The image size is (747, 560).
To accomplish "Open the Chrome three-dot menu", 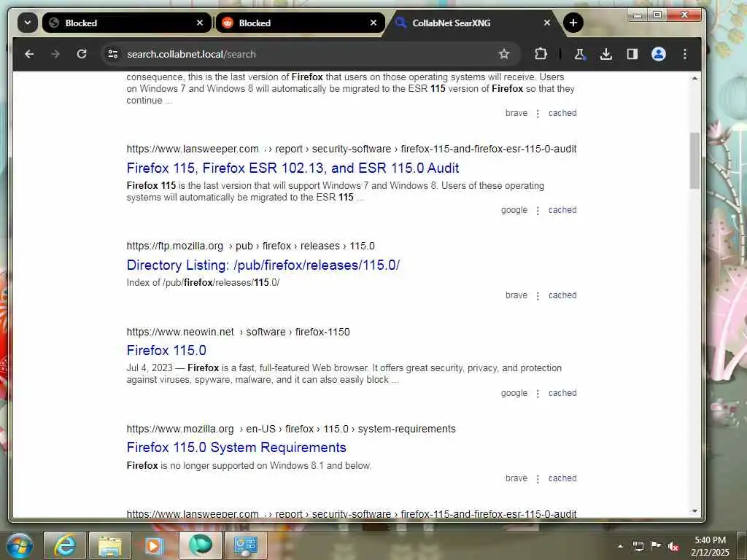I will click(x=684, y=54).
